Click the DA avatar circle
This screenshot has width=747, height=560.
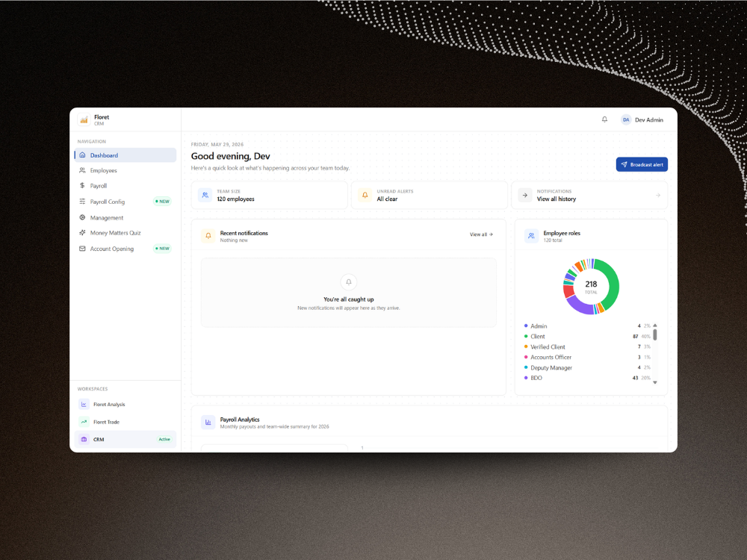[x=626, y=120]
